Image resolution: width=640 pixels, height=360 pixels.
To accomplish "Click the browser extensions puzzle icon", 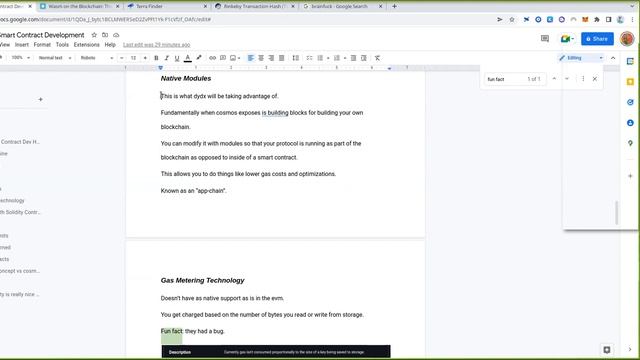I will coord(597,19).
